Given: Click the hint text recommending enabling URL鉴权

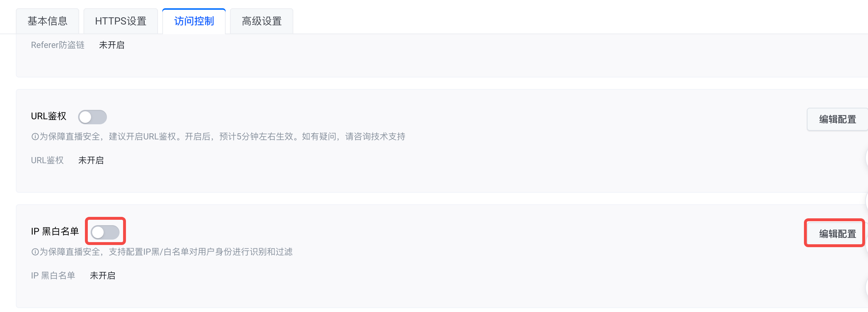Looking at the screenshot, I should point(222,137).
